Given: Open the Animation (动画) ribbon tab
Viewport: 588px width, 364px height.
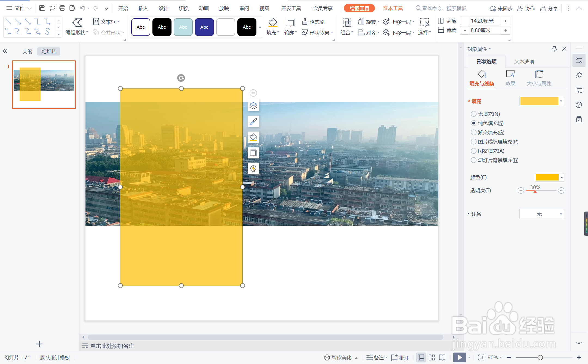Looking at the screenshot, I should [x=204, y=8].
